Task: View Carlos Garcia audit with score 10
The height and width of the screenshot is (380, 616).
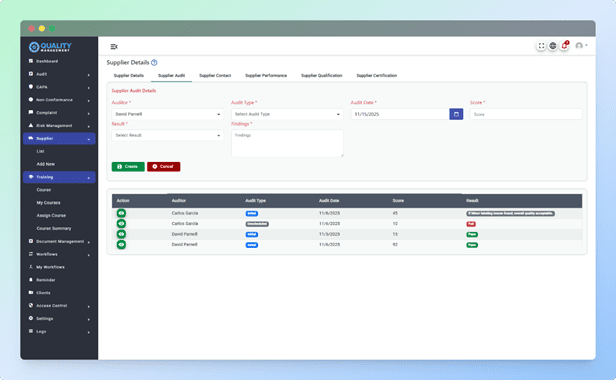Action: click(x=121, y=224)
